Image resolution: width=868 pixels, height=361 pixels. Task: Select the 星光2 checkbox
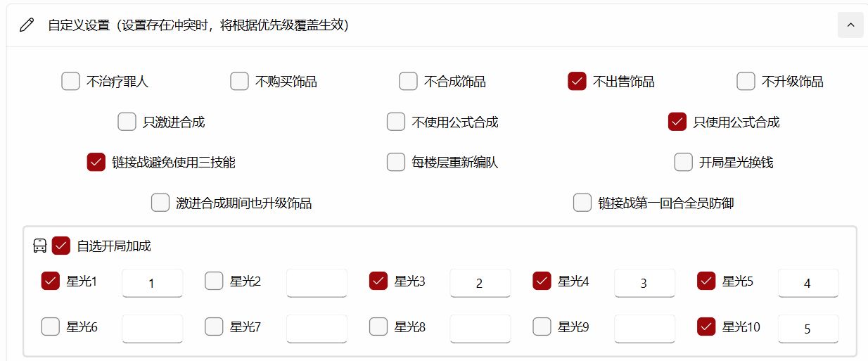pos(214,281)
